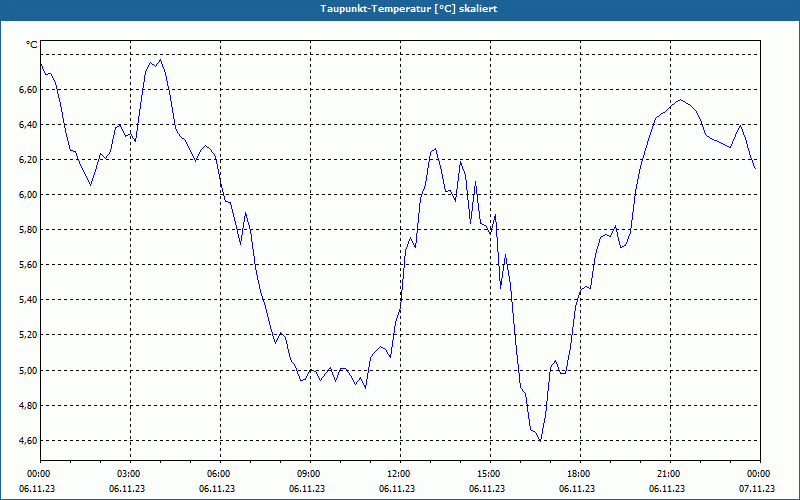
Task: Click the 5,00 y-axis value
Action: [x=28, y=370]
